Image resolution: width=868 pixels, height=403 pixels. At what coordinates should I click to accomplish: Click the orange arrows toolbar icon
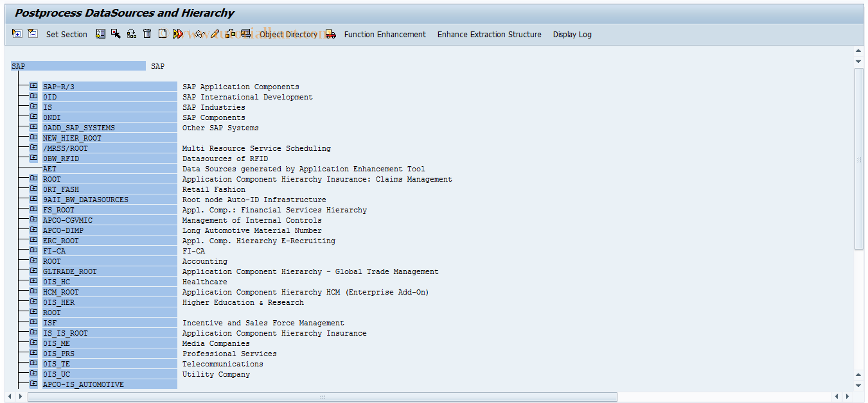(x=178, y=34)
